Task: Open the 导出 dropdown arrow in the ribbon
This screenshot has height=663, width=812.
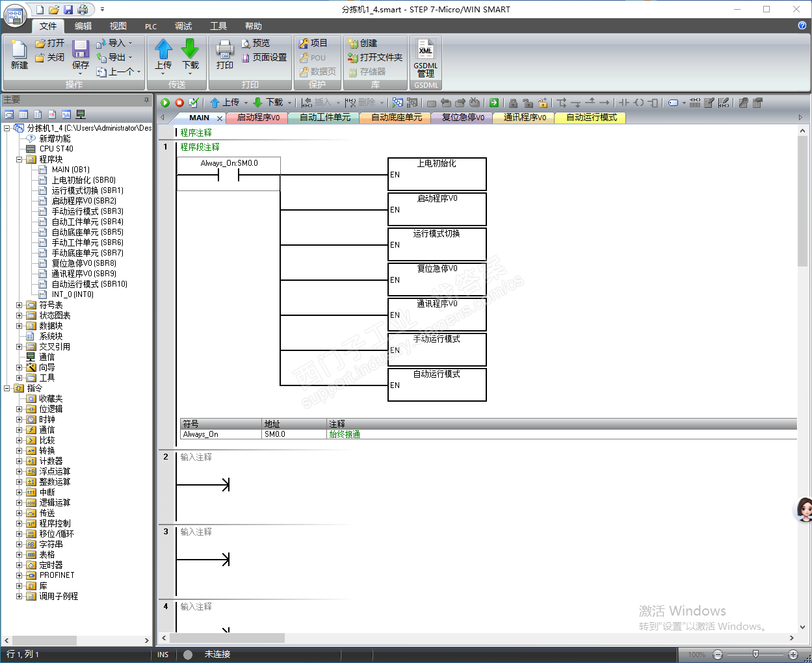Action: (130, 57)
